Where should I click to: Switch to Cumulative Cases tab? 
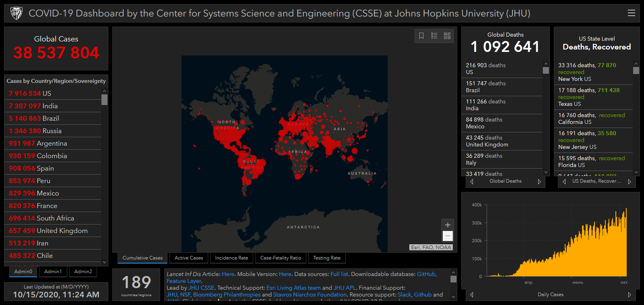(142, 258)
